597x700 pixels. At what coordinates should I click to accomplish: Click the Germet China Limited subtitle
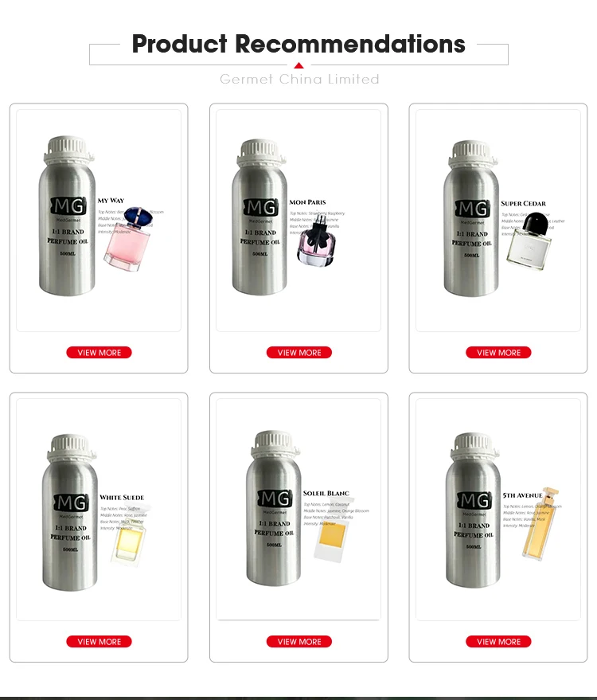299,79
